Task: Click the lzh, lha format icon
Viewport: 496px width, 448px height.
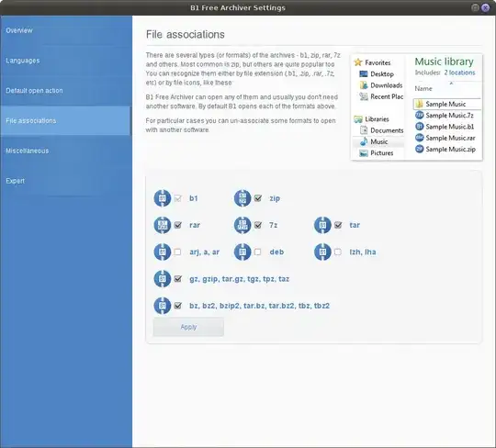Action: 322,252
